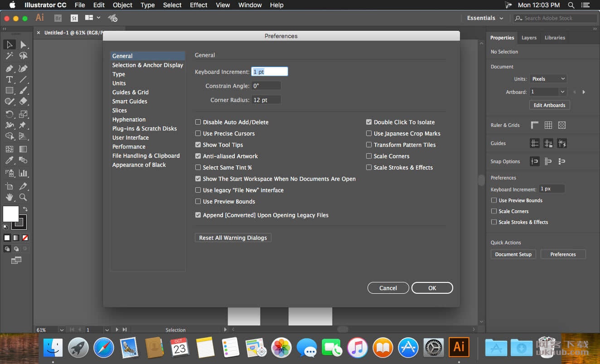Select the Scale tool
This screenshot has width=600, height=364.
click(23, 114)
